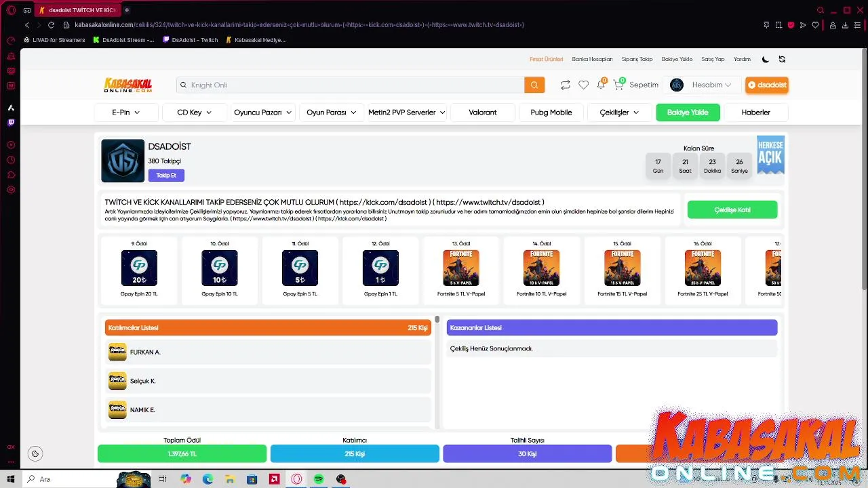Click the Opera GX logo menu icon
This screenshot has height=488, width=868.
11,10
